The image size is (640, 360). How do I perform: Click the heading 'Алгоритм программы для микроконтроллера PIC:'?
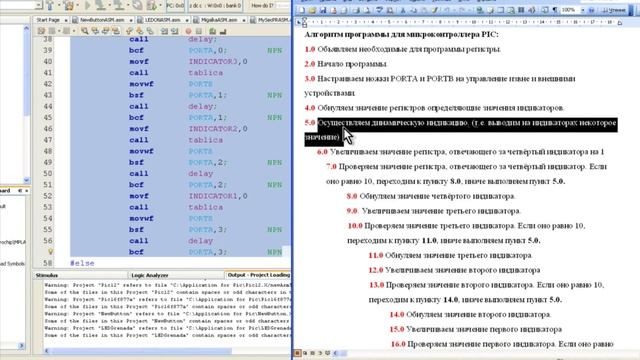pyautogui.click(x=401, y=35)
